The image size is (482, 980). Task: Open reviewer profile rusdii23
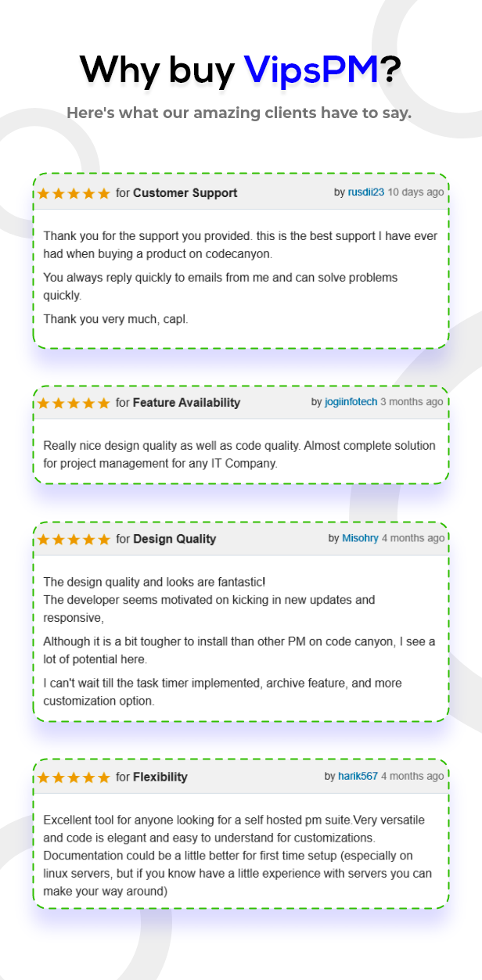[366, 192]
